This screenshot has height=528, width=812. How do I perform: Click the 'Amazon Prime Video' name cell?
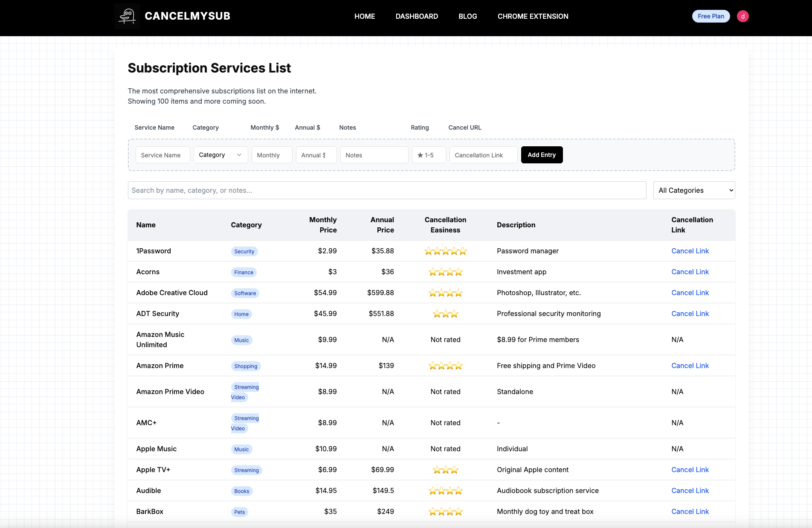click(x=170, y=392)
